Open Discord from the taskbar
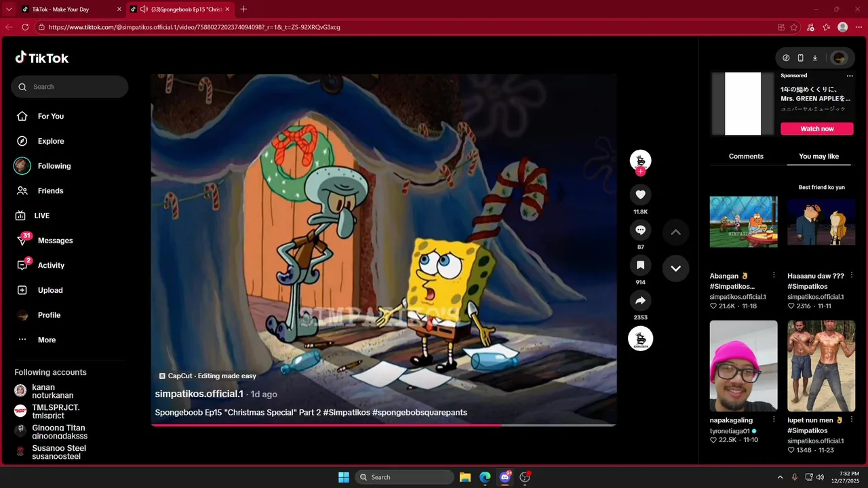 (x=505, y=477)
